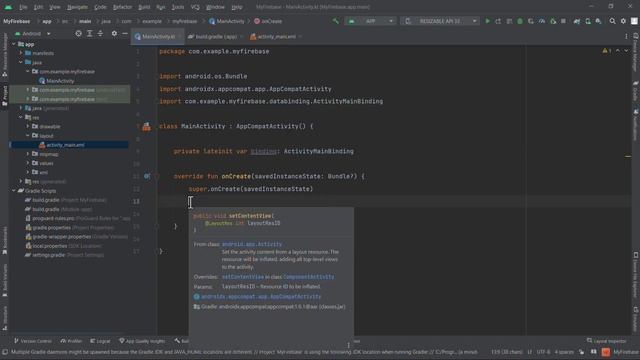Click the Make Project hammer icon
The height and width of the screenshot is (360, 640).
(336, 21)
